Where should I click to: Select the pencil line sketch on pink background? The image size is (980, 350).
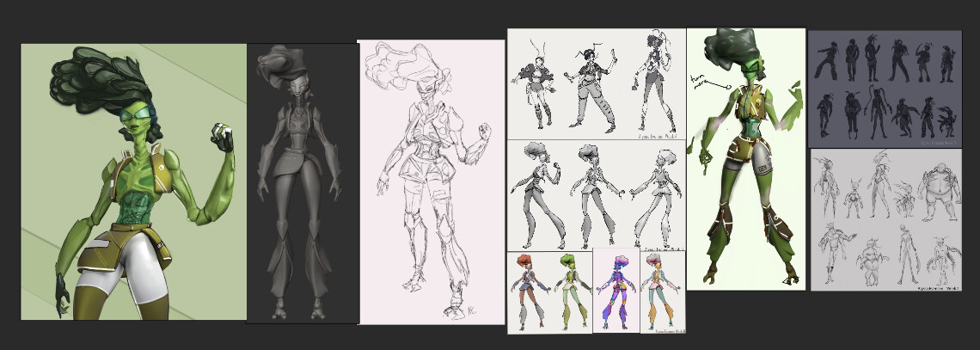(x=432, y=182)
